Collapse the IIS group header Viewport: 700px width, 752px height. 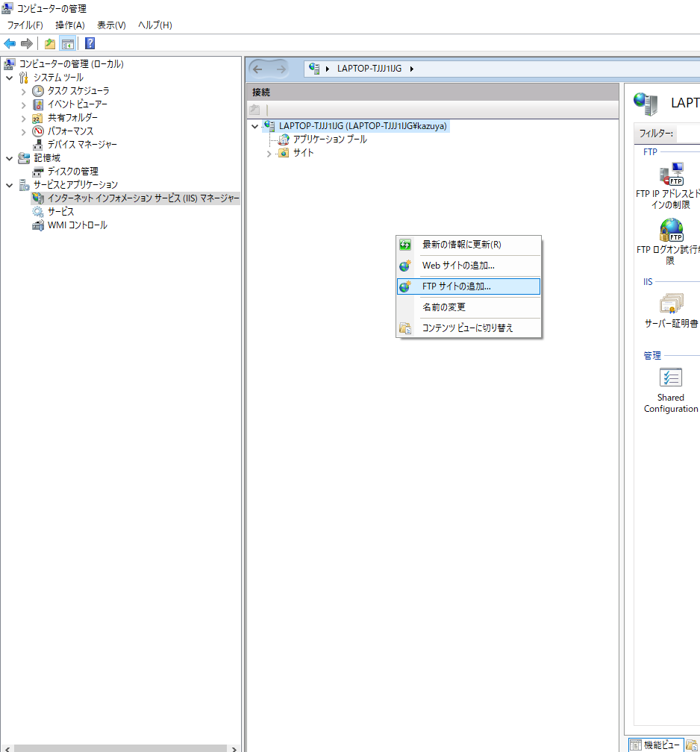pyautogui.click(x=648, y=281)
